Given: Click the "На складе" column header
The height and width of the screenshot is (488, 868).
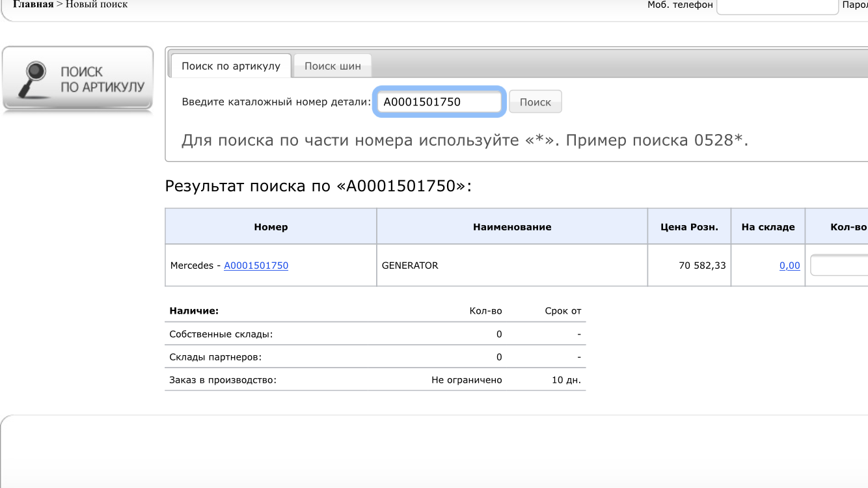Looking at the screenshot, I should tap(768, 226).
